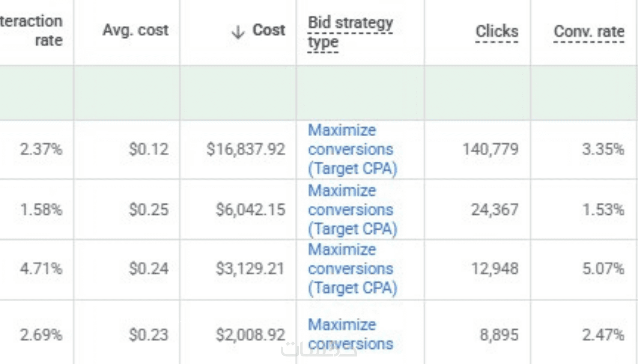Screen dimensions: 638x364
Task: Click the Avg. cost column header
Action: [135, 30]
